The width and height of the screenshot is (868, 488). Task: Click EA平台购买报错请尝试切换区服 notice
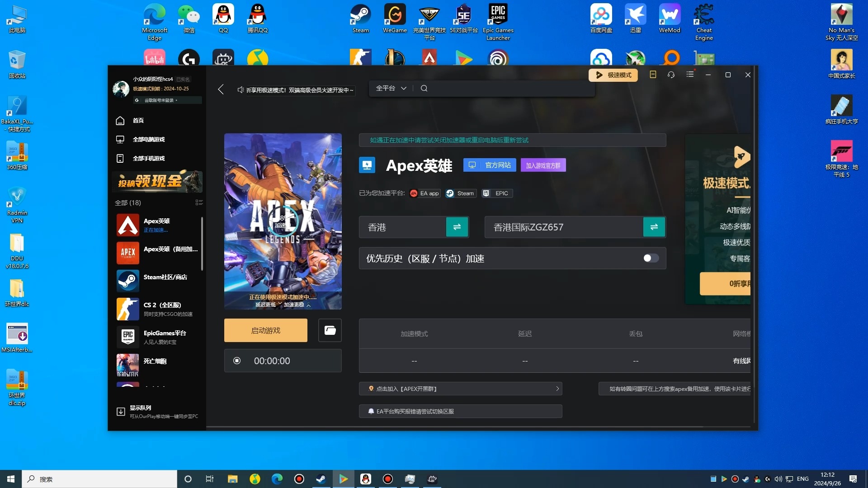coord(460,411)
